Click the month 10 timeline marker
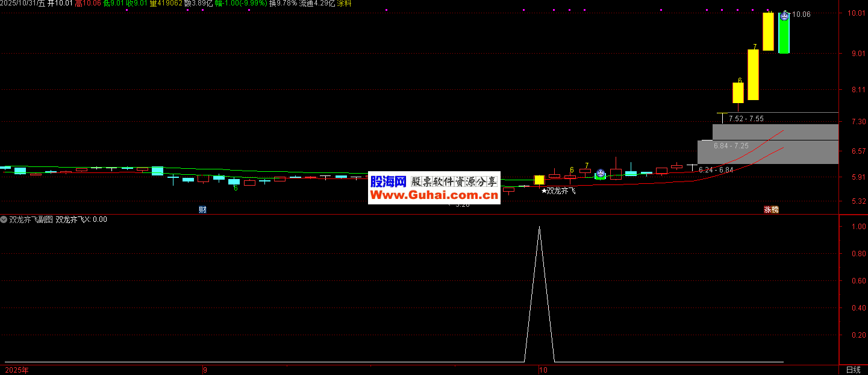The image size is (868, 375). click(x=544, y=370)
